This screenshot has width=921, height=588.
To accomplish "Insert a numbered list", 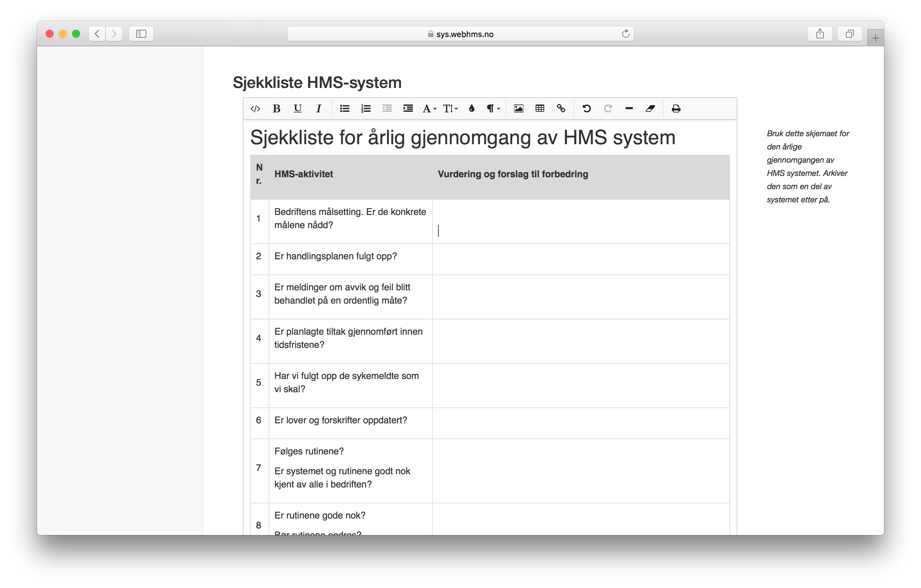I will coord(366,108).
